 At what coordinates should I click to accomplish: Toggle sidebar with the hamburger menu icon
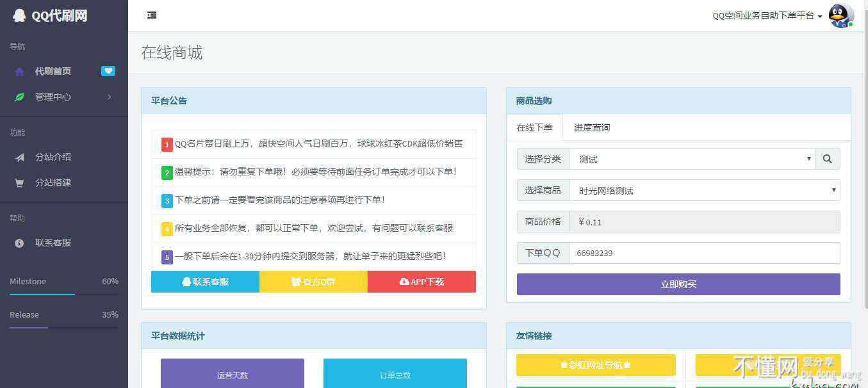coord(152,15)
